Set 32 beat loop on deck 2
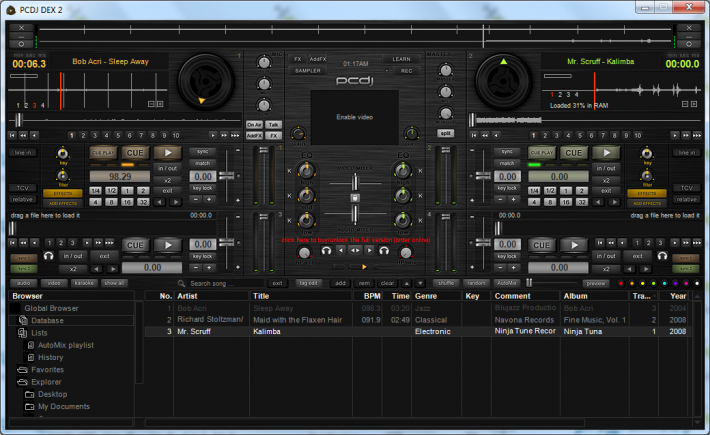The width and height of the screenshot is (710, 435). pos(582,202)
